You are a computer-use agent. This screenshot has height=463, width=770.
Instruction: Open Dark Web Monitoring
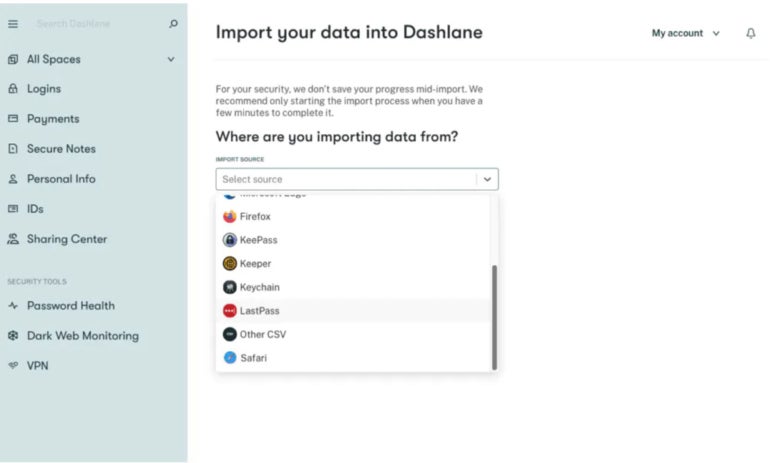pos(82,336)
